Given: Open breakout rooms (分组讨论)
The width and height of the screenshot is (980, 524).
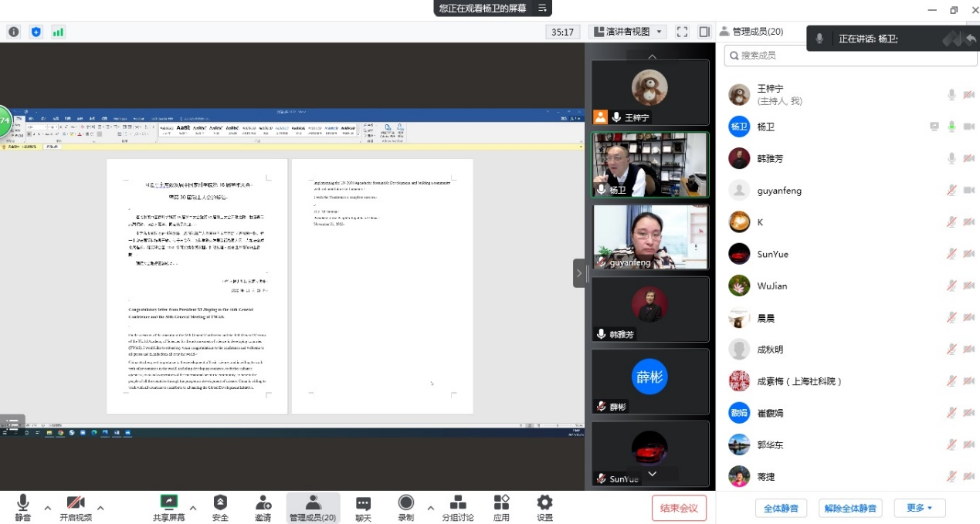Looking at the screenshot, I should tap(457, 507).
